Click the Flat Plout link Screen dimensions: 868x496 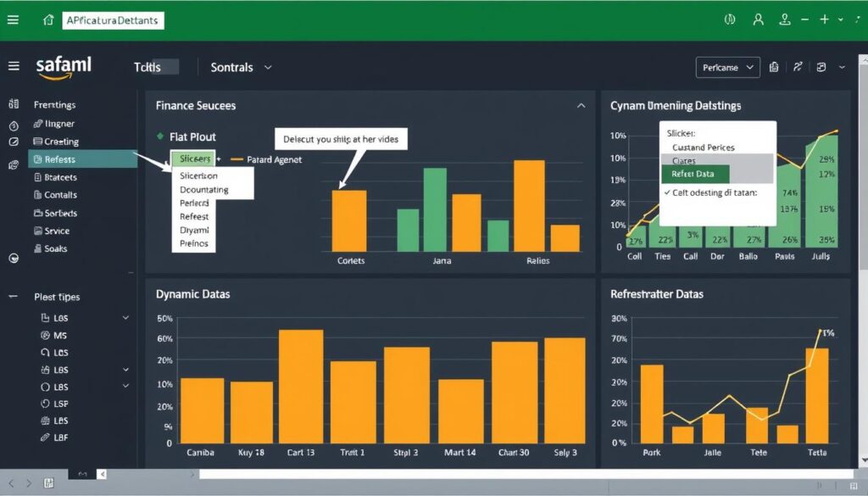pyautogui.click(x=192, y=137)
